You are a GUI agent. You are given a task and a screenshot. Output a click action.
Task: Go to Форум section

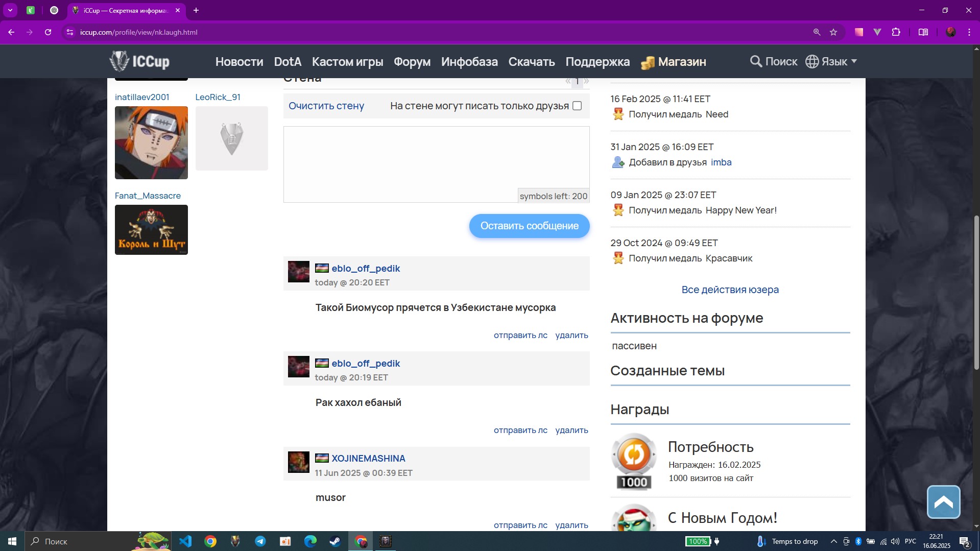(412, 61)
